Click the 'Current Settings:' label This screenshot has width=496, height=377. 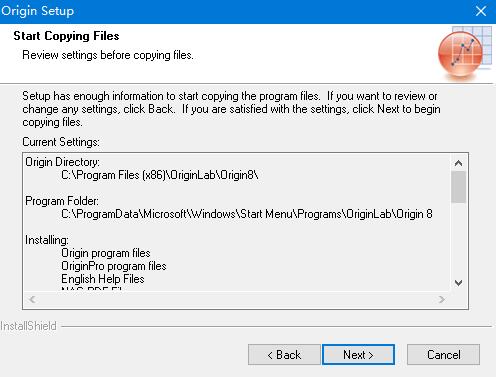(61, 142)
